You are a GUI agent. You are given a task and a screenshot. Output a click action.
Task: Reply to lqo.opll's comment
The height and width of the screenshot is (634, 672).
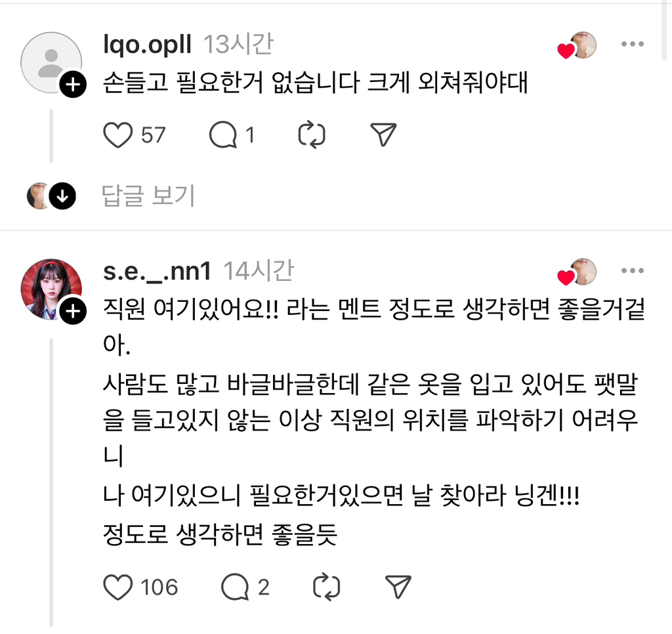[x=222, y=135]
